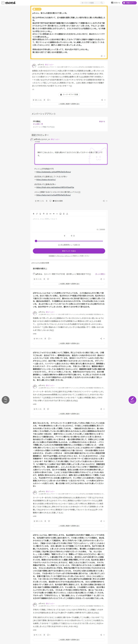Open comments on the 15 いいね answer
Image resolution: width=138 pixels, height=644 pixels.
(49, 100)
